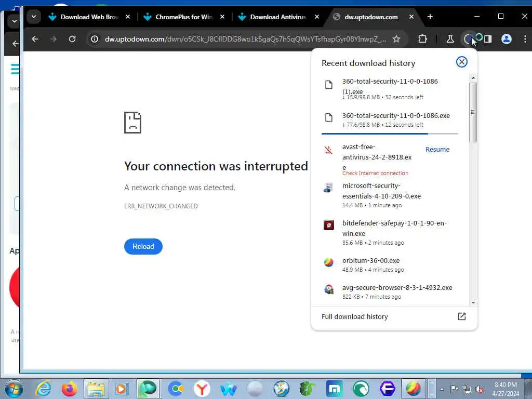Launch Internet Explorer from taskbar
The height and width of the screenshot is (399, 532).
(x=43, y=389)
